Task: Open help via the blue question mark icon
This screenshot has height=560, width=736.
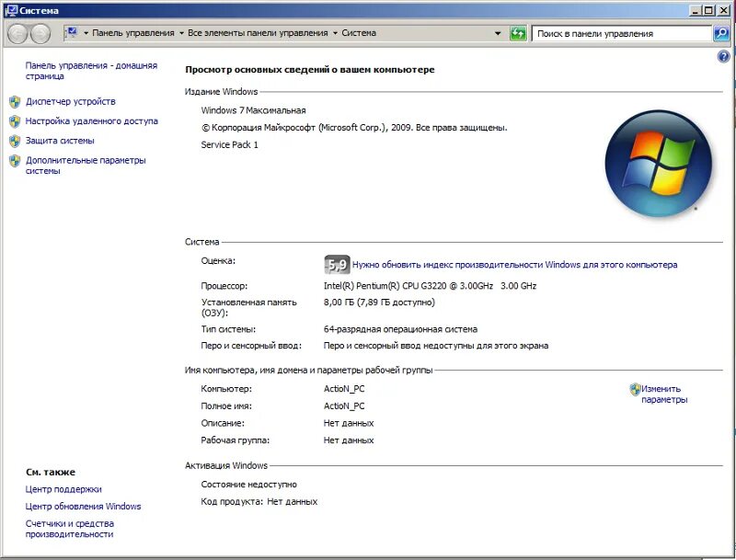Action: click(723, 57)
